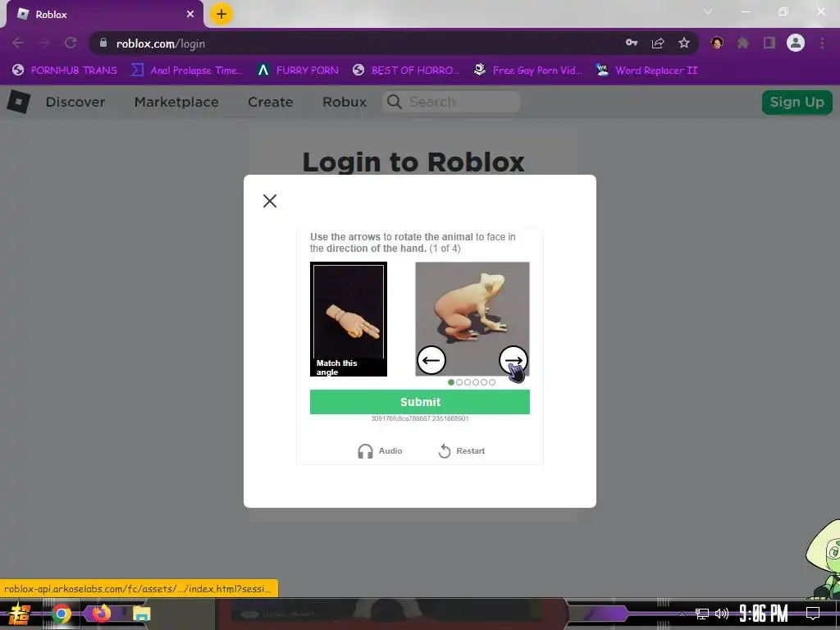This screenshot has height=630, width=840.
Task: Click the rotate right arrow on the animal image
Action: coord(514,360)
